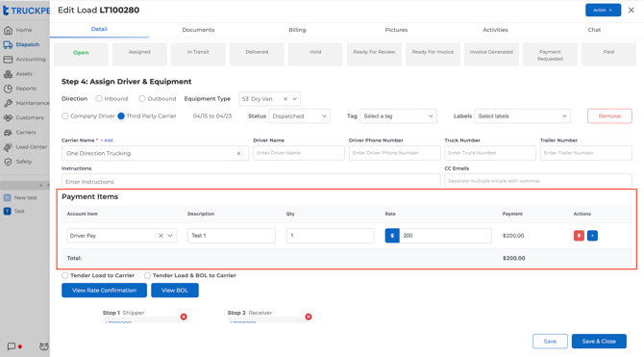Image resolution: width=644 pixels, height=357 pixels.
Task: Open the Select a tag dropdown
Action: click(398, 116)
